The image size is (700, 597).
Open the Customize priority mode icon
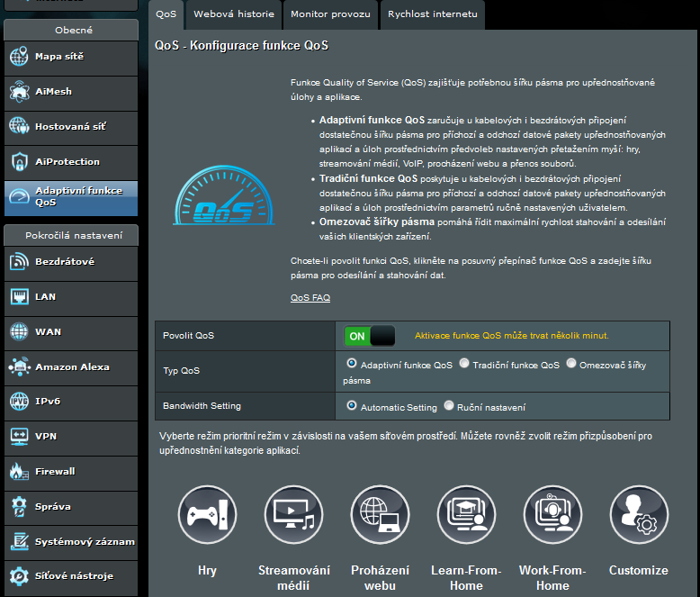pyautogui.click(x=639, y=517)
